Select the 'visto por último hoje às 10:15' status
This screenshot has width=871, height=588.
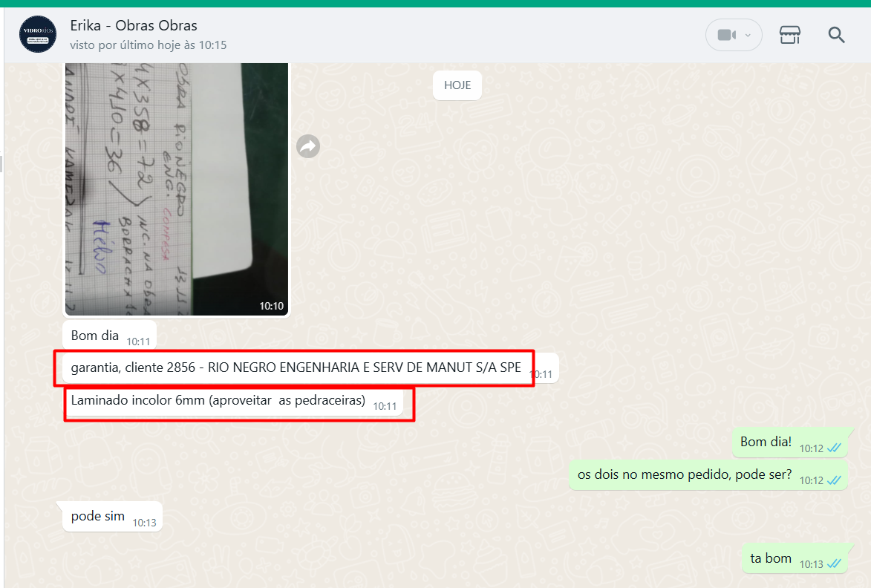pyautogui.click(x=149, y=45)
